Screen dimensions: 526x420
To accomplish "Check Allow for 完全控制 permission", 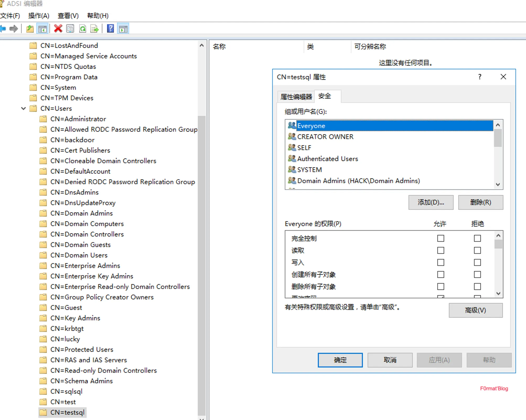I will (x=441, y=238).
